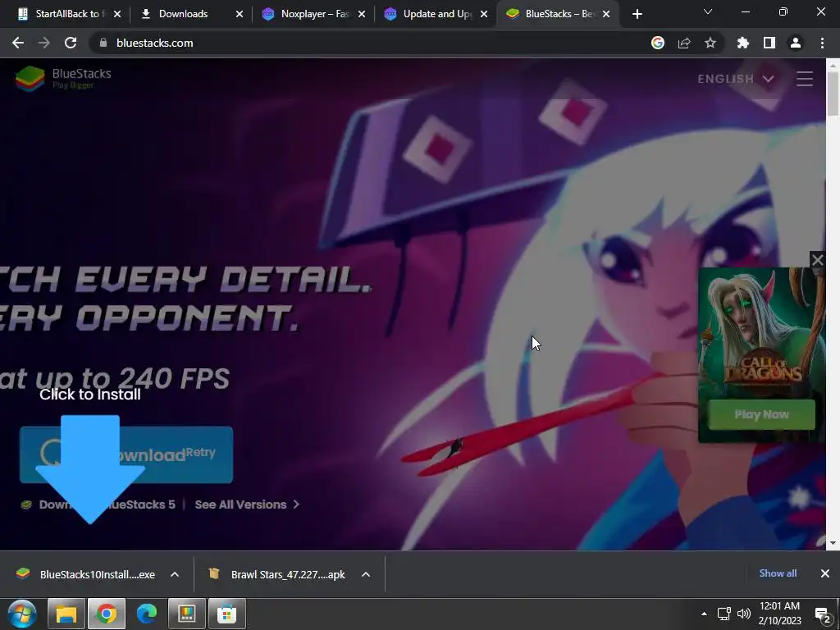Open the taskbar app left of Microsoft Store

186,614
